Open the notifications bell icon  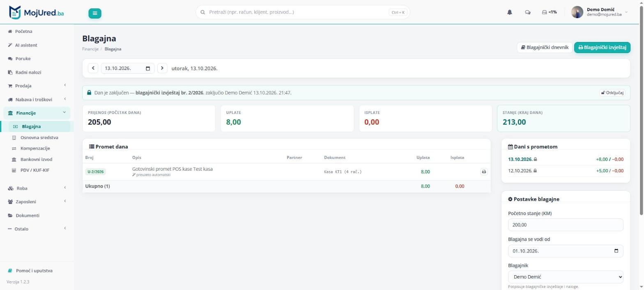click(x=509, y=12)
